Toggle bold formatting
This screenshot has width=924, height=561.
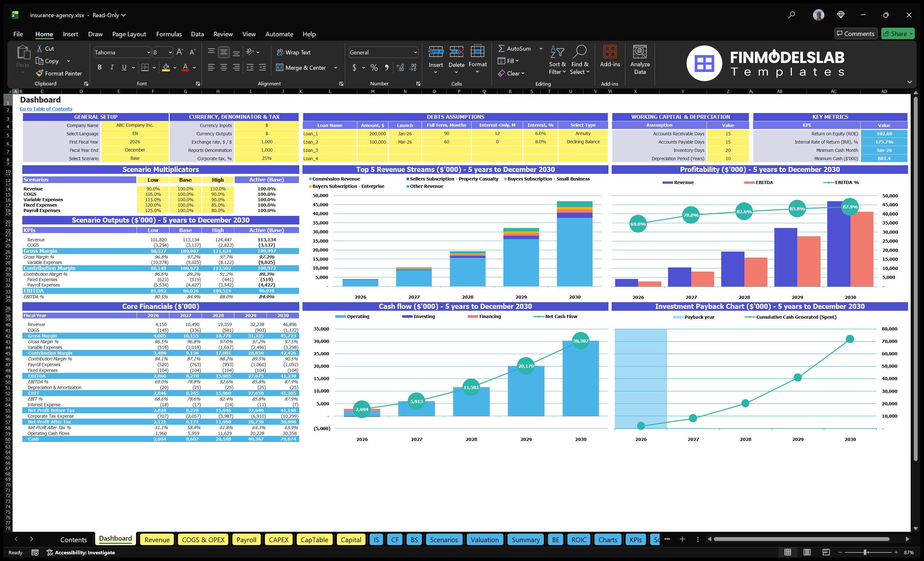coord(99,67)
